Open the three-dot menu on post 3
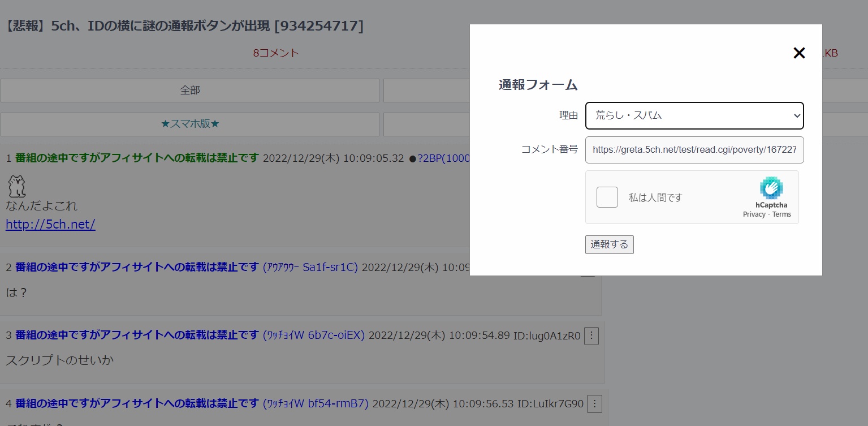 click(x=591, y=335)
